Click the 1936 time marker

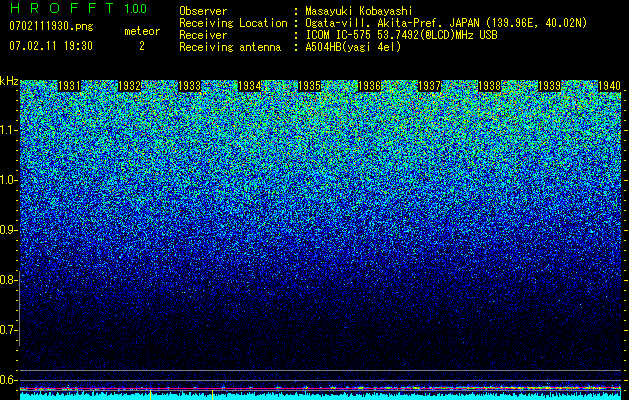(369, 86)
